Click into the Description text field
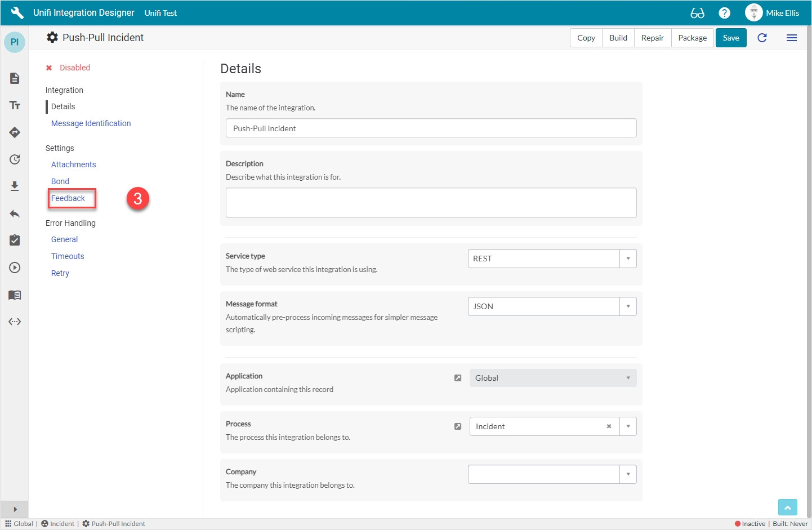 [431, 203]
